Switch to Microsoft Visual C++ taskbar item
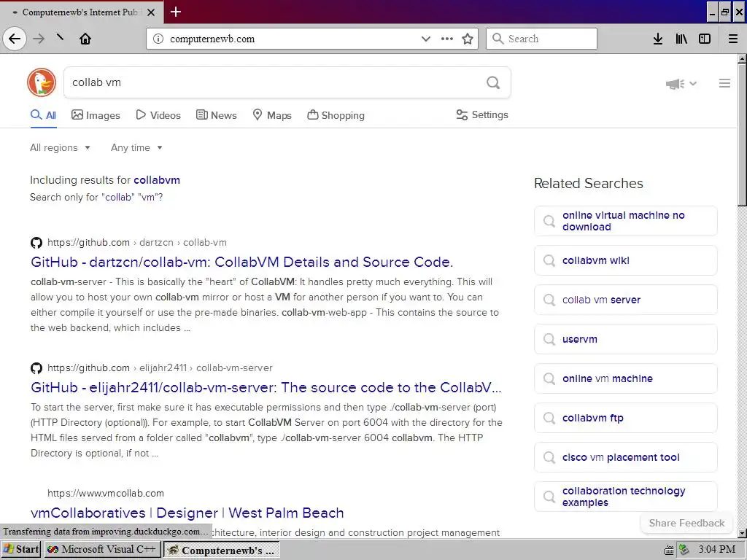 (103, 550)
